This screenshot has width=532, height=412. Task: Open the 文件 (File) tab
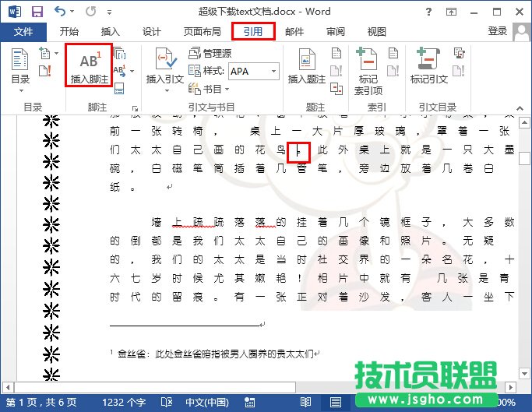click(23, 32)
